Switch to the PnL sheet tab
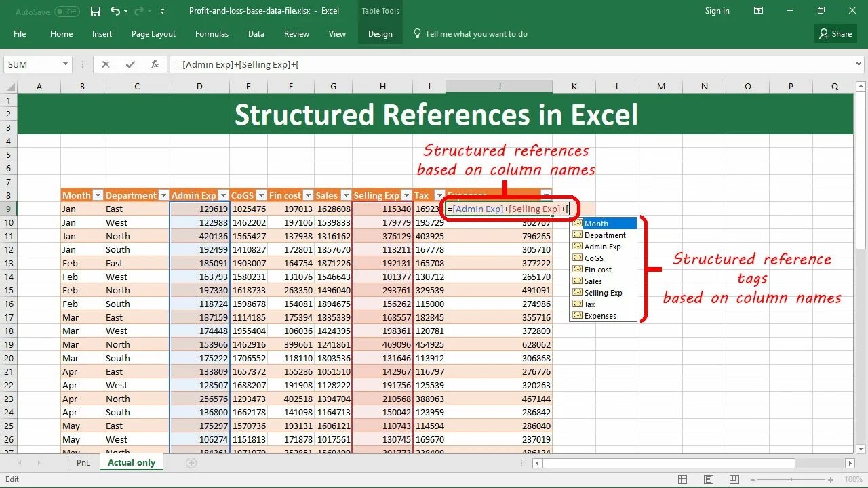Screen dimensions: 868x488 pos(83,462)
